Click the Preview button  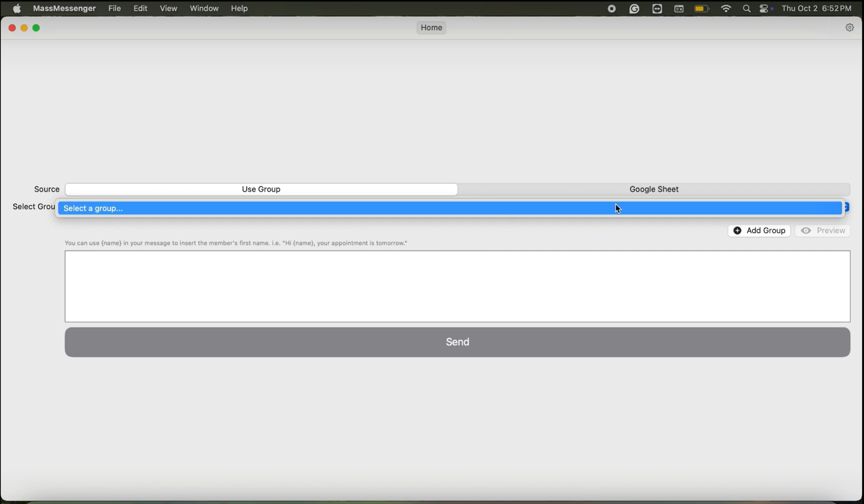pos(823,231)
